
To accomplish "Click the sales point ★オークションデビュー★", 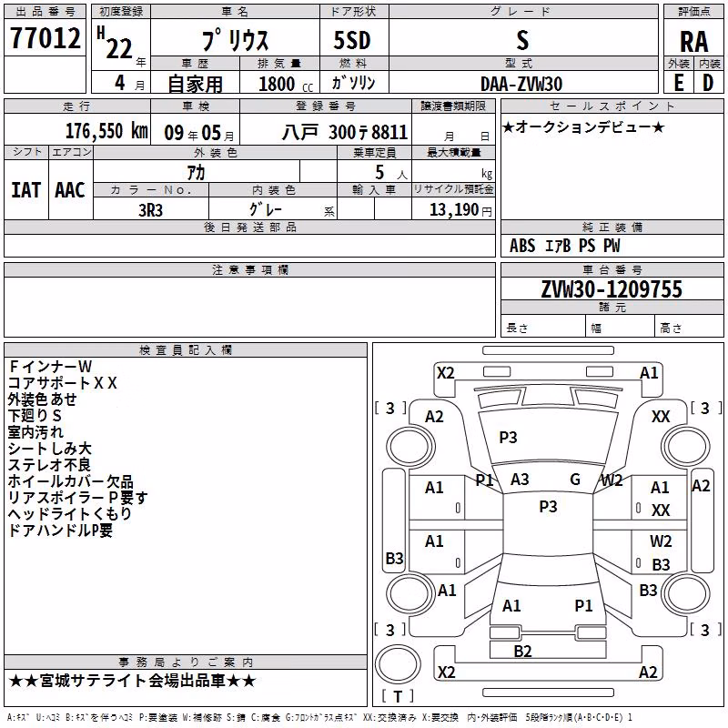I will click(583, 126).
